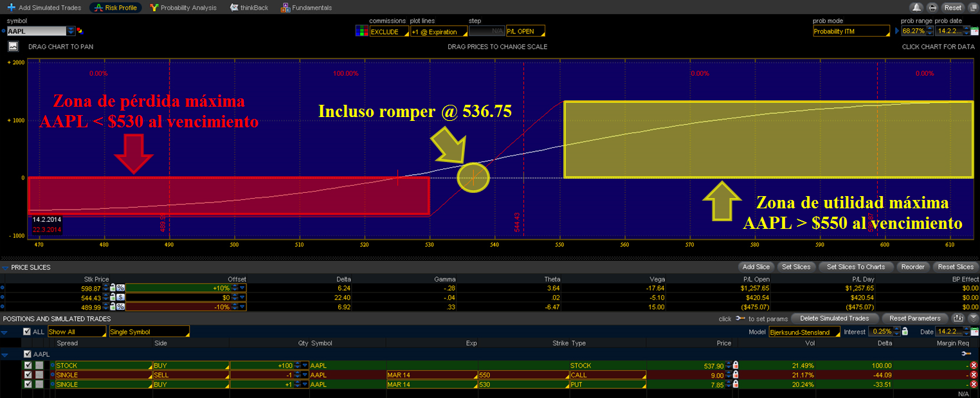Click the AAPL symbol input field
The width and height of the screenshot is (980, 398).
(37, 31)
